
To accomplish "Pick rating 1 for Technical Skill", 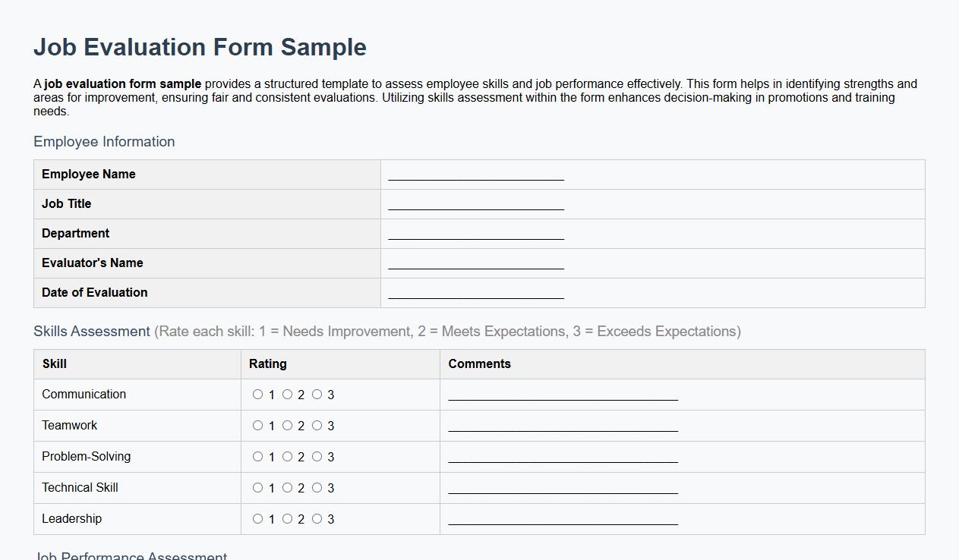I will tap(257, 487).
